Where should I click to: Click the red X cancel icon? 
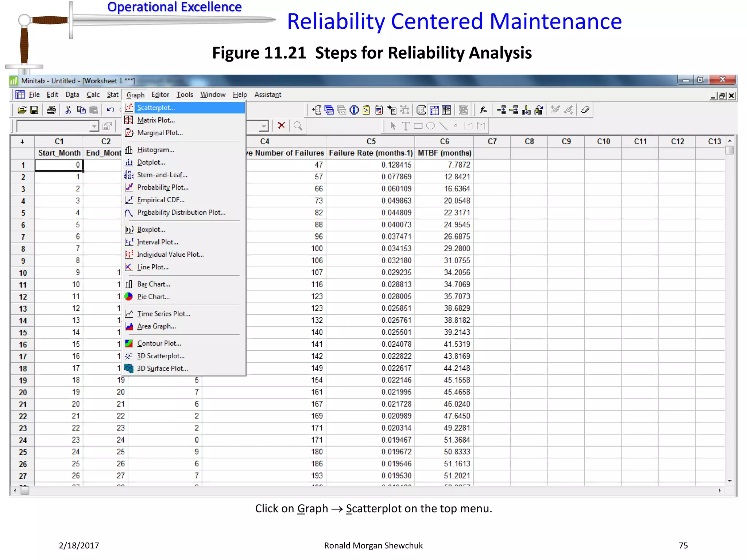click(x=281, y=126)
